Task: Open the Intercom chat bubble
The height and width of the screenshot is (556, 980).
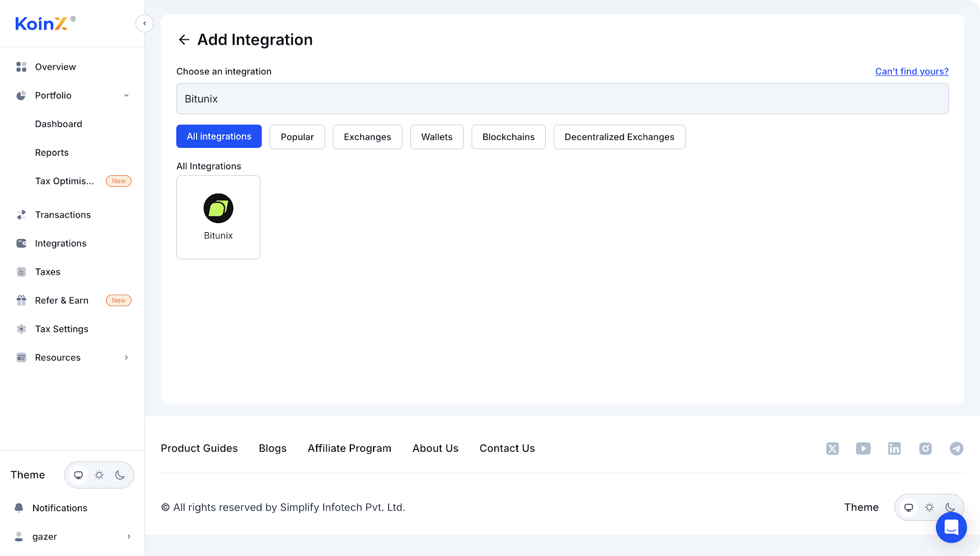Action: (951, 527)
